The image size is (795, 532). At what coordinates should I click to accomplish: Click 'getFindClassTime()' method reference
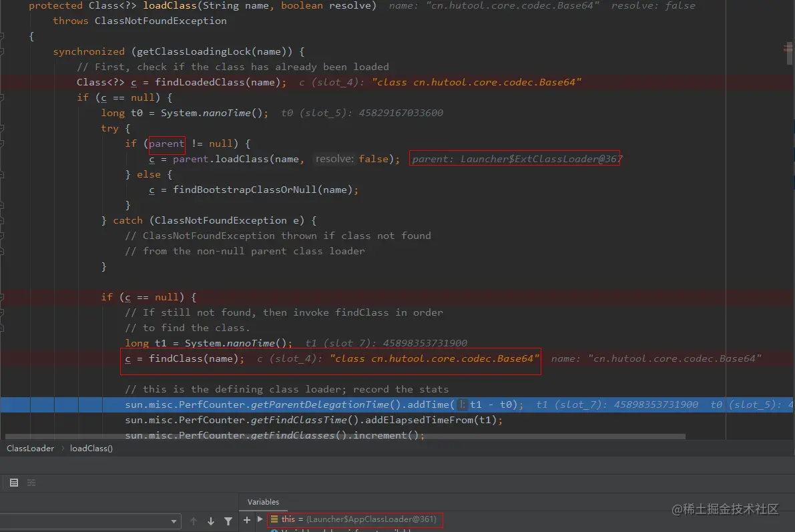click(305, 420)
